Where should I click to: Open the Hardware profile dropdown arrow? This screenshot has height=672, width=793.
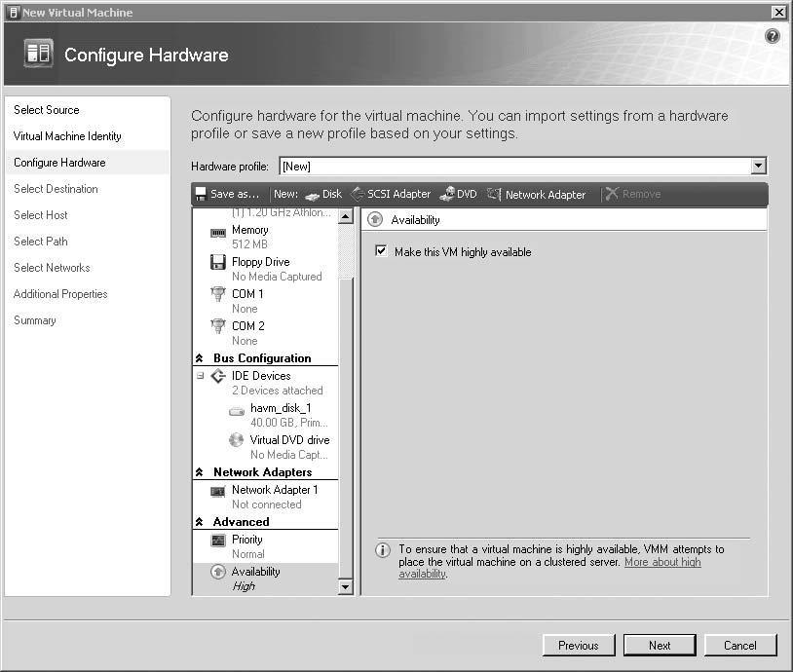coord(758,166)
